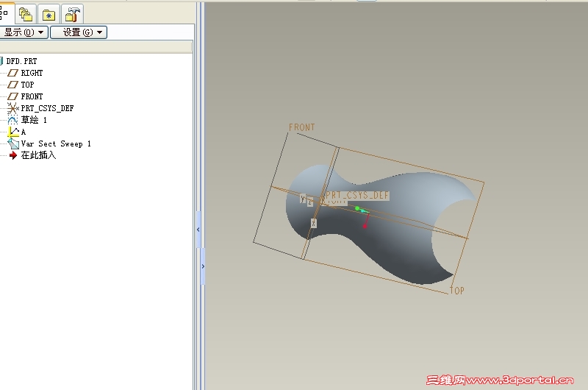The image size is (588, 390).
Task: Select Var Sect Sweep 1 feature
Action: pos(56,143)
